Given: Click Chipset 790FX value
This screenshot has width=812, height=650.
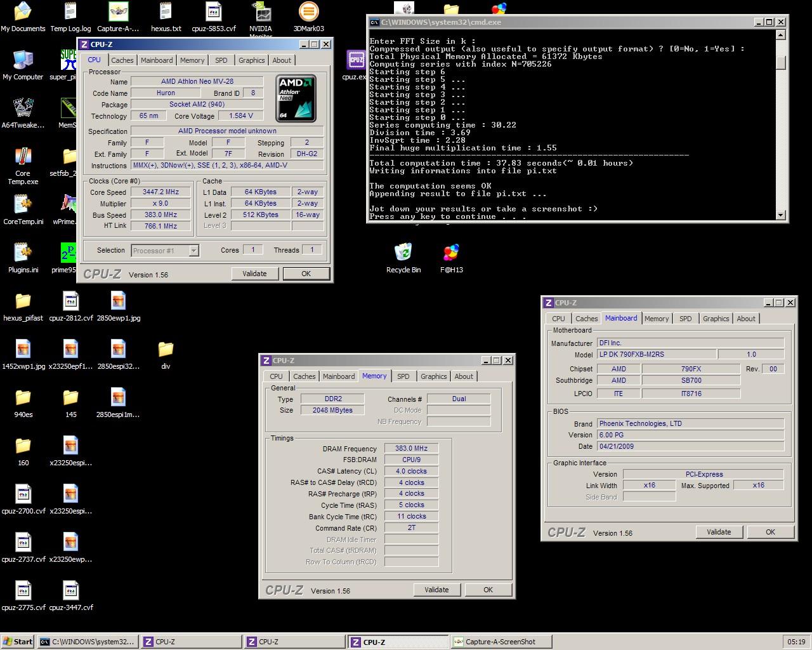Looking at the screenshot, I should tap(691, 369).
